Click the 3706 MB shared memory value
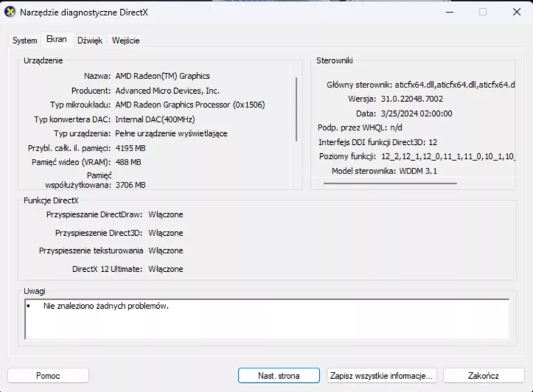Viewport: 533px width, 392px height. pos(130,185)
